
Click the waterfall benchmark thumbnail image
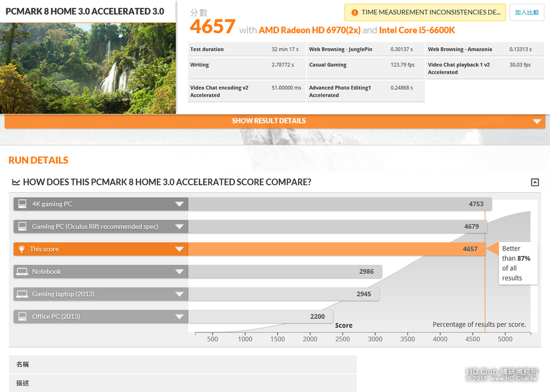pyautogui.click(x=88, y=68)
